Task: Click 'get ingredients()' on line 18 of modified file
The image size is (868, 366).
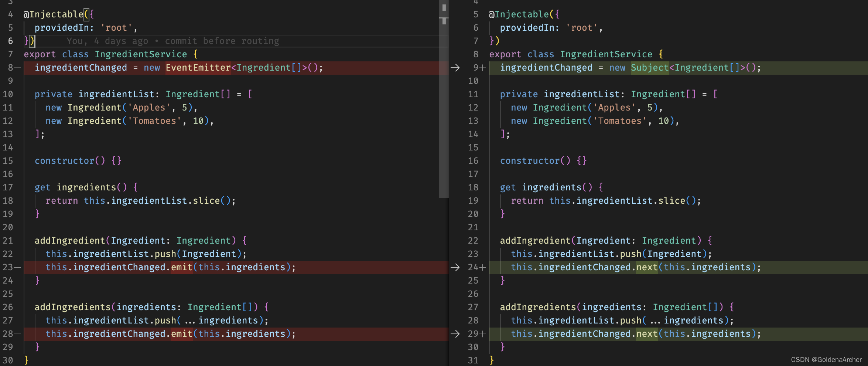Action: (x=546, y=187)
